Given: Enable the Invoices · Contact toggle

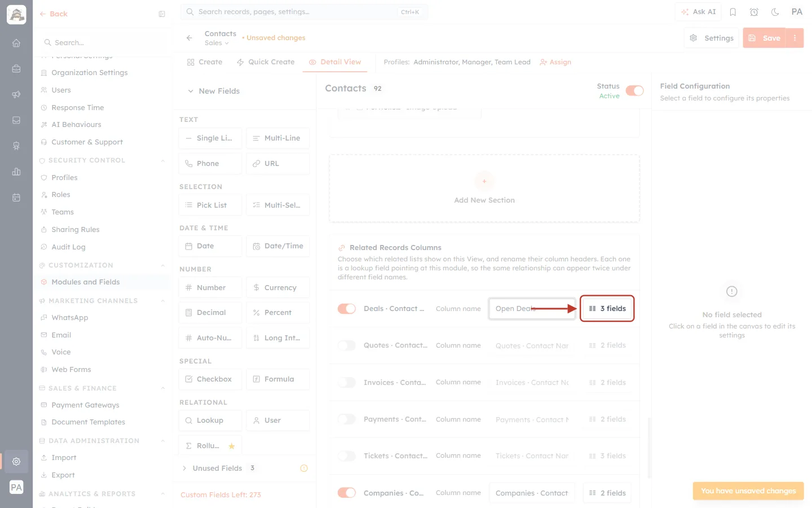Looking at the screenshot, I should (347, 383).
